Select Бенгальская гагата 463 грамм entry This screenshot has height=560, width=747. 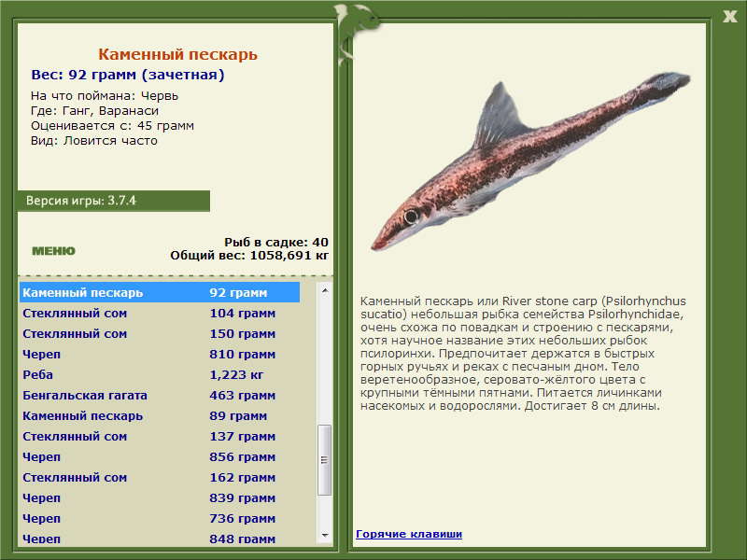click(x=160, y=395)
